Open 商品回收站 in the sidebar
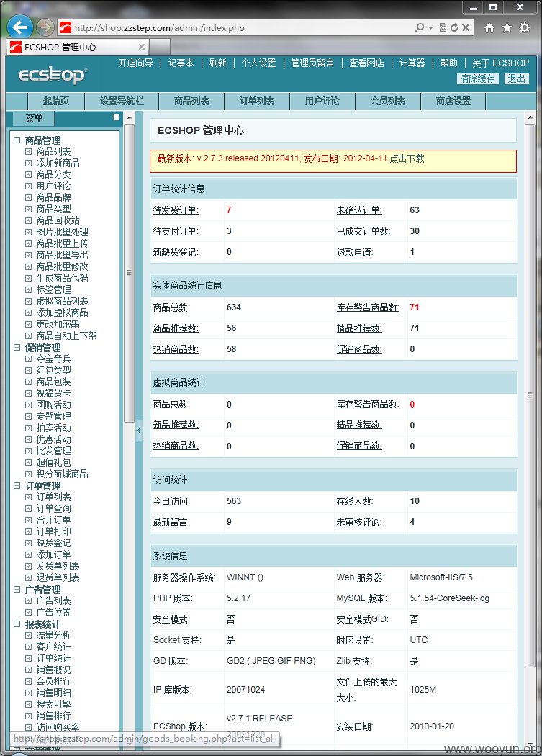 click(x=58, y=220)
